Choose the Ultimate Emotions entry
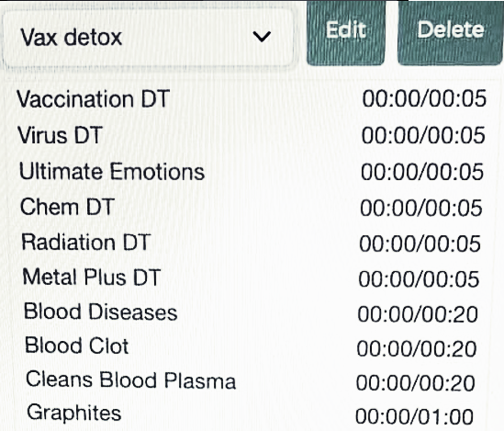The height and width of the screenshot is (431, 504). click(x=112, y=171)
